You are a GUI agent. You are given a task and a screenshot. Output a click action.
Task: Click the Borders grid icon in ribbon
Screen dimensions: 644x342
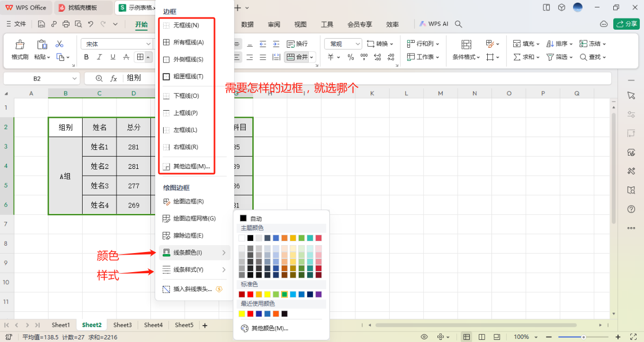pyautogui.click(x=140, y=57)
